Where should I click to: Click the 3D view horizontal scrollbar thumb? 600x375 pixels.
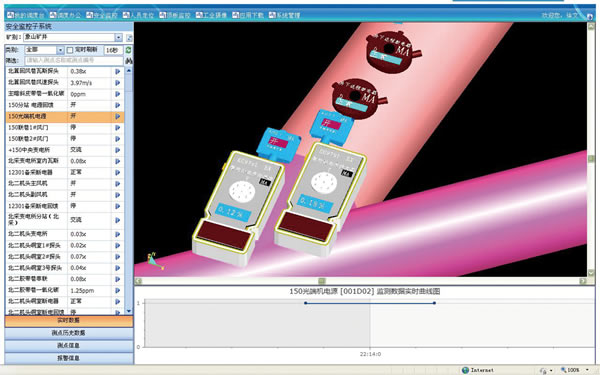(322, 281)
